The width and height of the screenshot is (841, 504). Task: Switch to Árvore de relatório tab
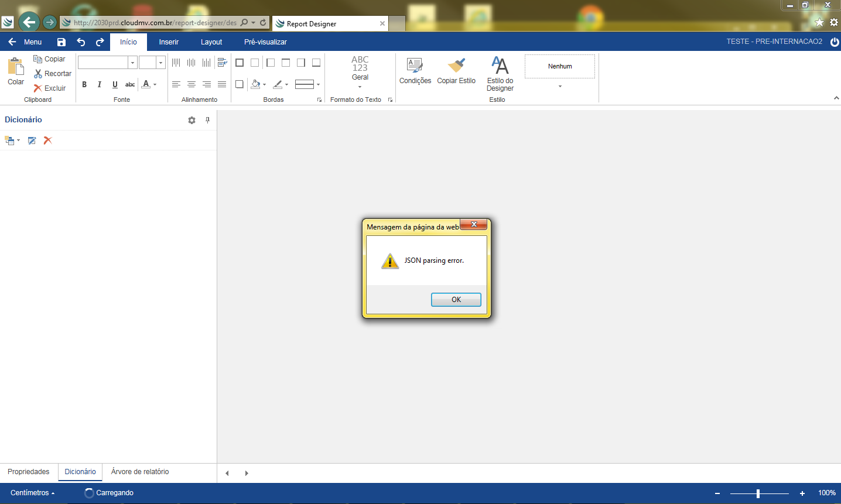[140, 472]
